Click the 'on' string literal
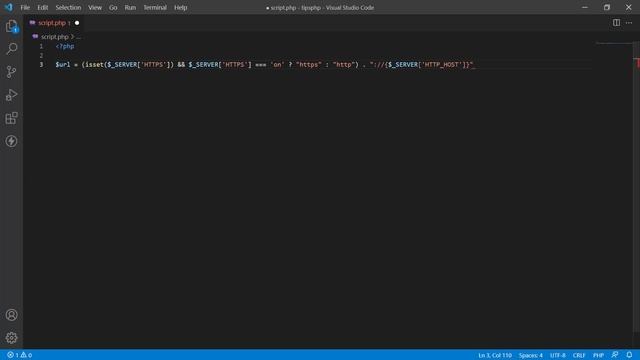This screenshot has height=360, width=640. tap(277, 64)
